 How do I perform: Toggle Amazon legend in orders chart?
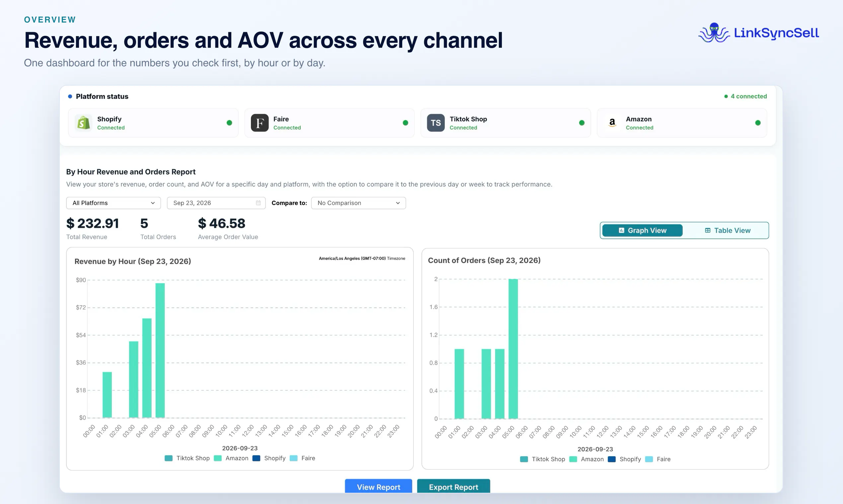(x=587, y=459)
